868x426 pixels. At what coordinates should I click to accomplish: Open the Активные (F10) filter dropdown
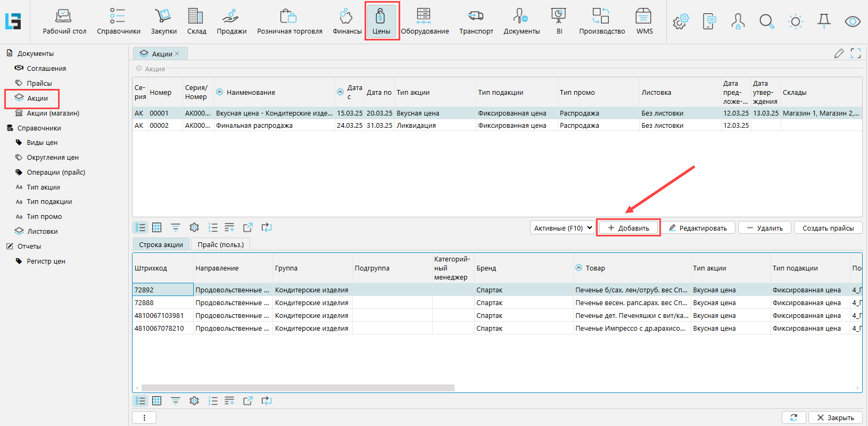point(563,228)
